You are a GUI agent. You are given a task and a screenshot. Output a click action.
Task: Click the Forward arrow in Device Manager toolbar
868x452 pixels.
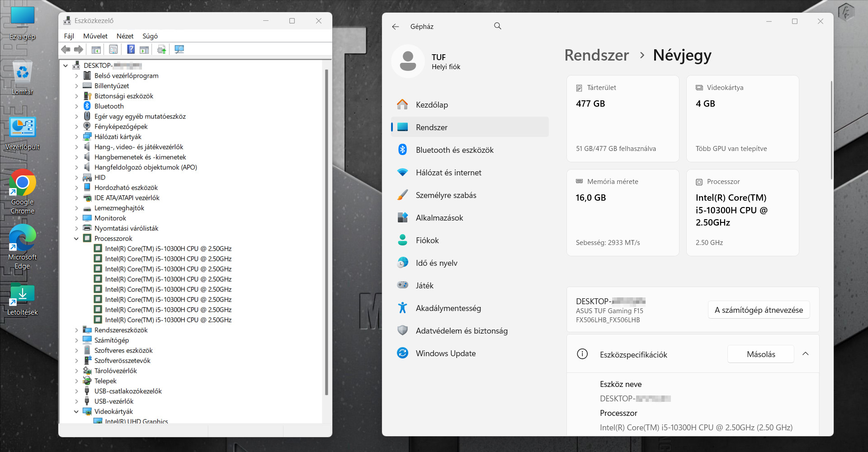pyautogui.click(x=79, y=50)
